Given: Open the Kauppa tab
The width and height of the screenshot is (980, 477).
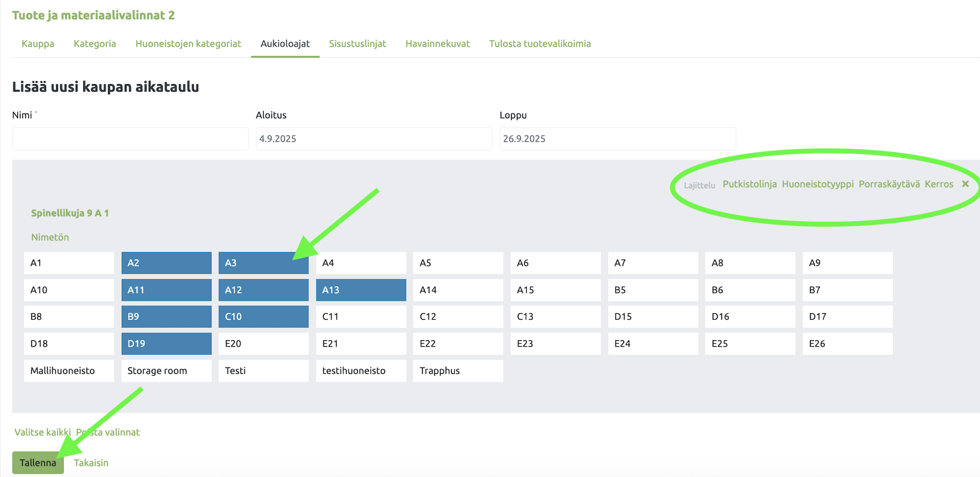Looking at the screenshot, I should (x=38, y=44).
